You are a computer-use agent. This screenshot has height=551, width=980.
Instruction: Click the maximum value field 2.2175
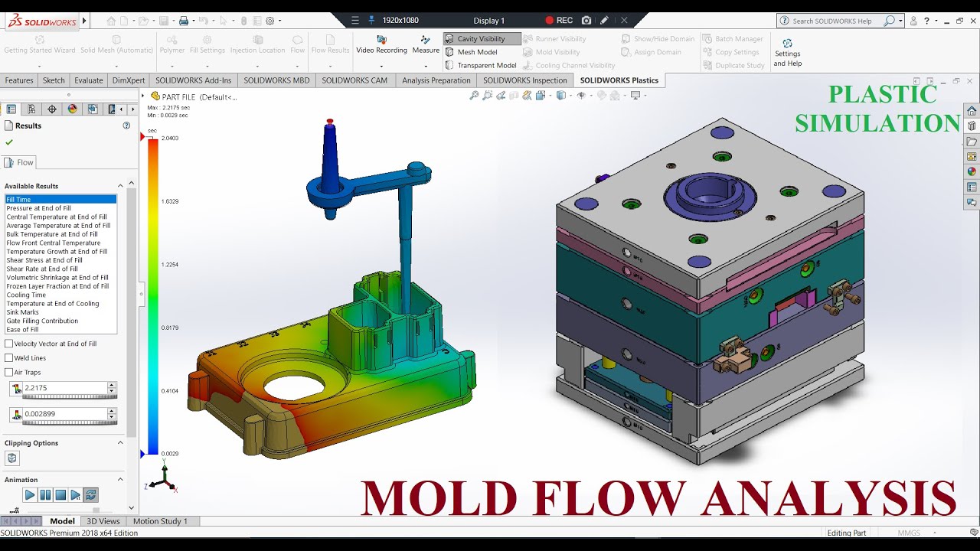coord(64,388)
